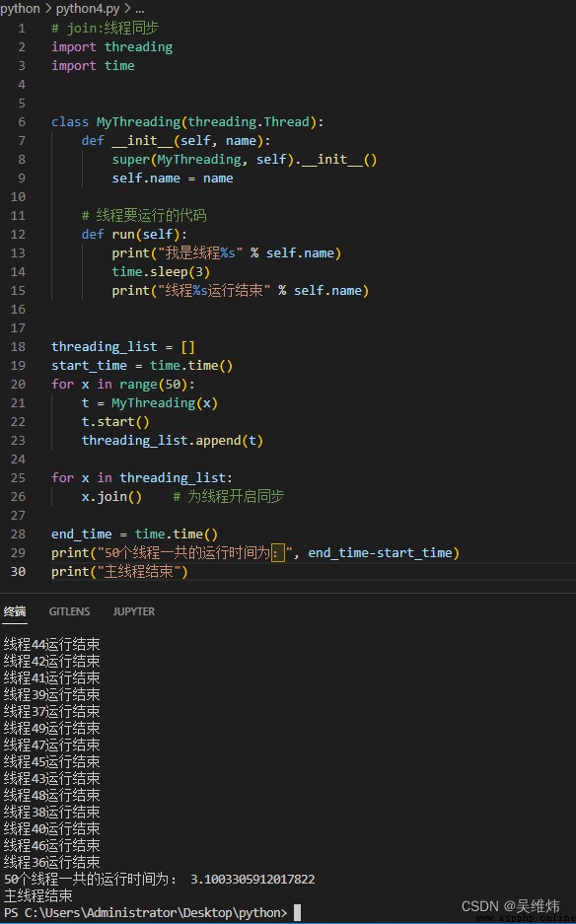Viewport: 576px width, 924px height.
Task: Click the class MyThreading definition line
Action: 187,122
